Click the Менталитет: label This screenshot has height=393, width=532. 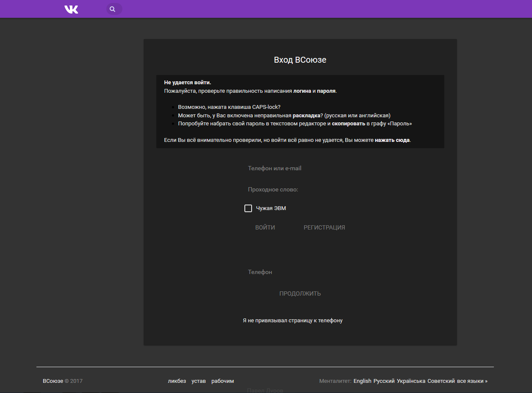(x=335, y=381)
